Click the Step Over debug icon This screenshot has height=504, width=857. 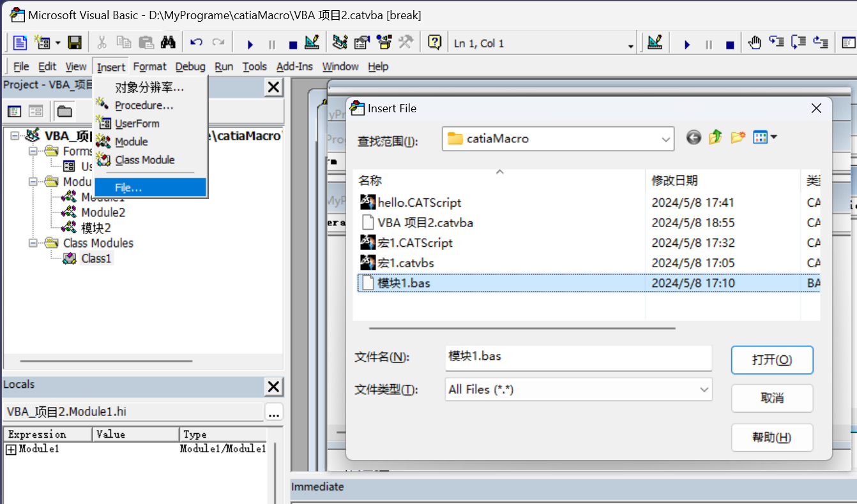798,43
